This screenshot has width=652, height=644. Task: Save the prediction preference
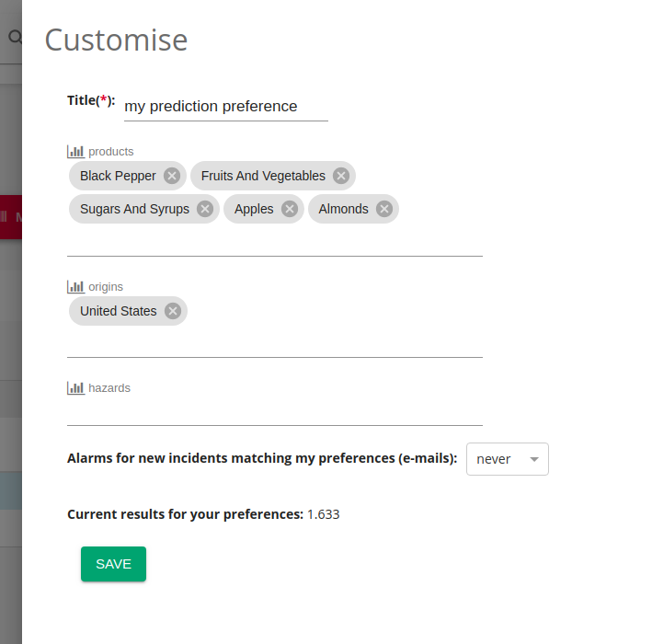pyautogui.click(x=113, y=564)
